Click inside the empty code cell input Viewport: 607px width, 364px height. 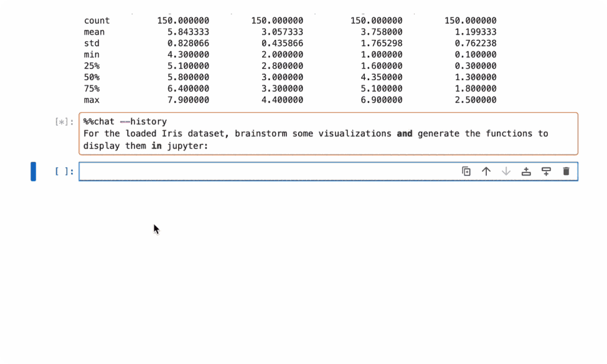[x=249, y=170]
